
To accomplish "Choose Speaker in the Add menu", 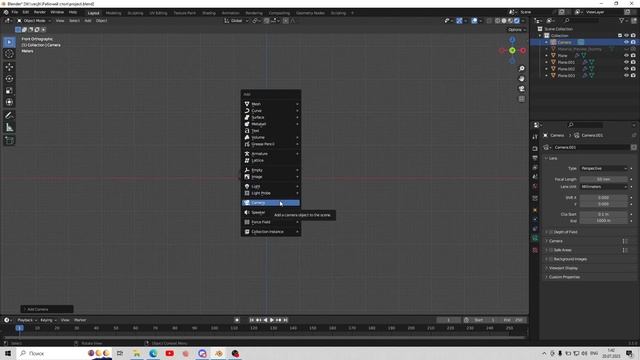I will click(x=271, y=212).
